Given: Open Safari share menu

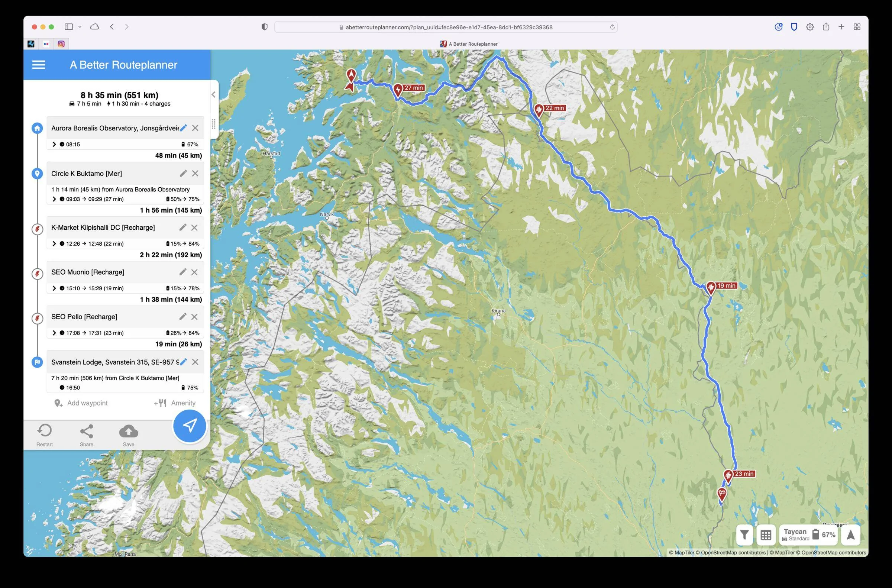Looking at the screenshot, I should (825, 27).
